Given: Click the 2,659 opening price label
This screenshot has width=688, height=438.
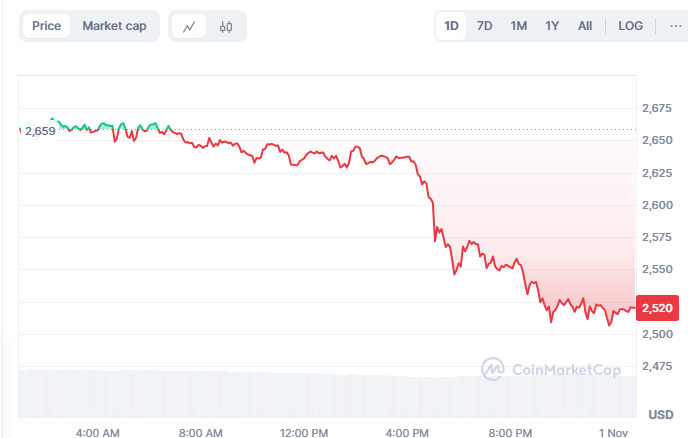Looking at the screenshot, I should [x=40, y=131].
